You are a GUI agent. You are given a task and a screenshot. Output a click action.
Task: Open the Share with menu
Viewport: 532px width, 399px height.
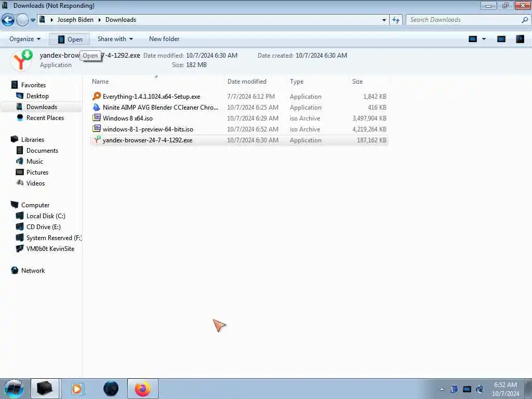(x=115, y=39)
